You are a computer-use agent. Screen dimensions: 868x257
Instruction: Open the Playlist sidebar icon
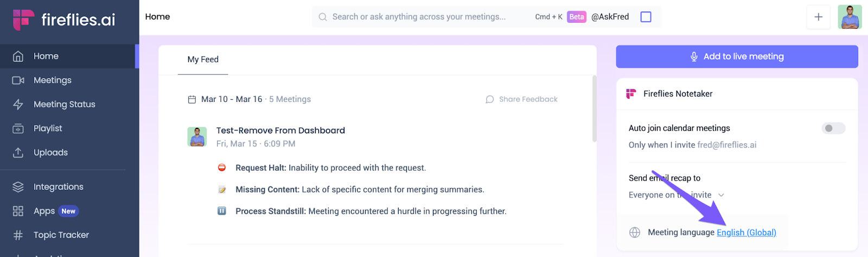click(18, 128)
